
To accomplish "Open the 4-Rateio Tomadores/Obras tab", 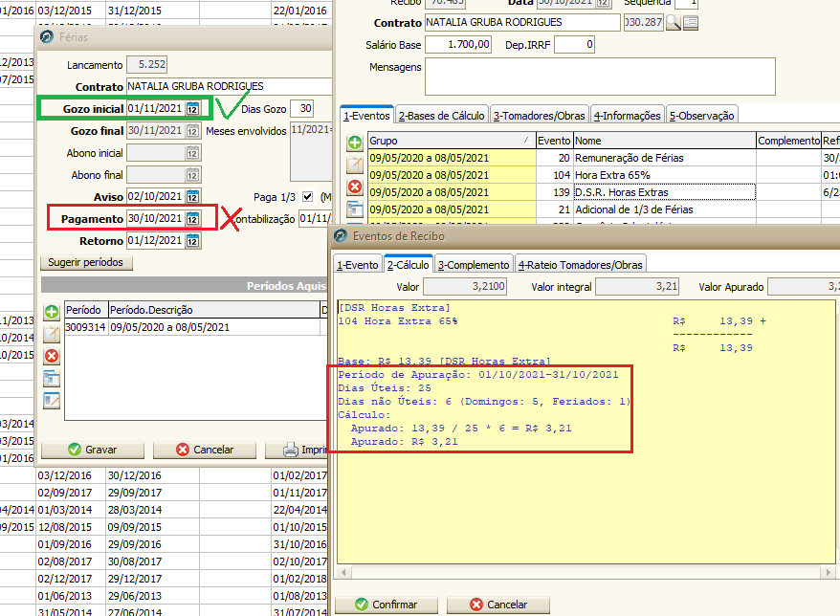I will click(580, 265).
